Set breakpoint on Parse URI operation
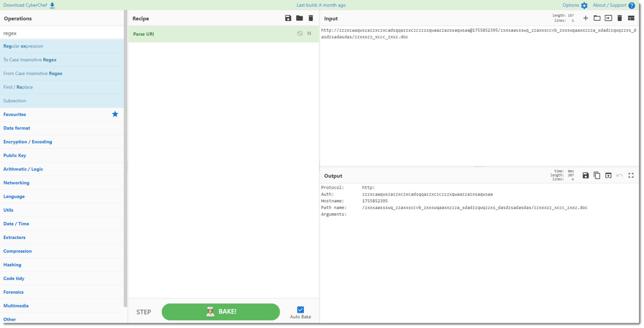644x328 pixels. point(309,33)
